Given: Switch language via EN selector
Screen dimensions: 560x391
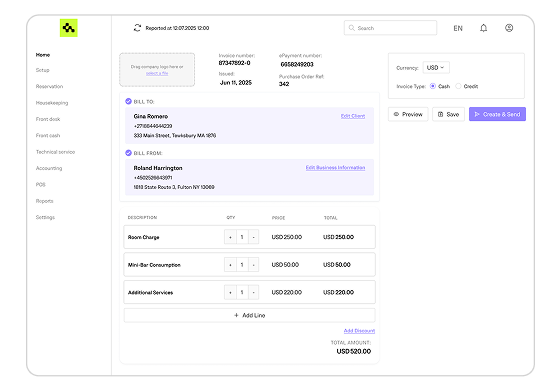Looking at the screenshot, I should click(458, 28).
